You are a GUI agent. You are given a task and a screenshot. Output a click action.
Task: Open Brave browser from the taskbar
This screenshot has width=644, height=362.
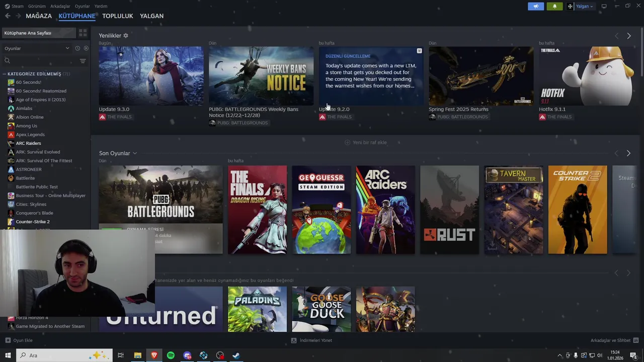coord(154,355)
